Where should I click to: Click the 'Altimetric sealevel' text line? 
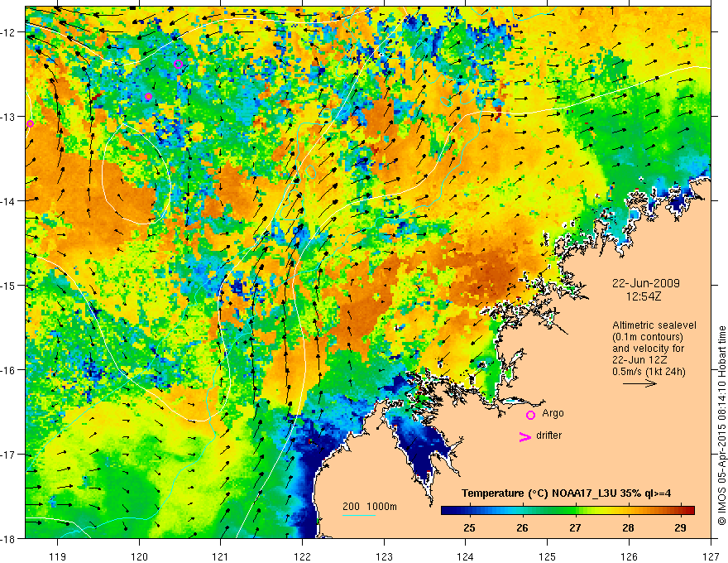[x=654, y=325]
